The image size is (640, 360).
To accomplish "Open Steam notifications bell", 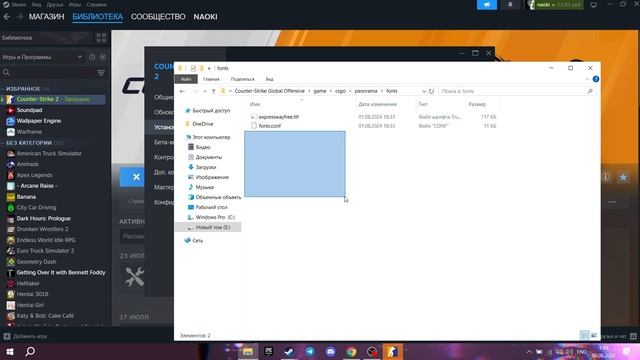I will (x=510, y=4).
